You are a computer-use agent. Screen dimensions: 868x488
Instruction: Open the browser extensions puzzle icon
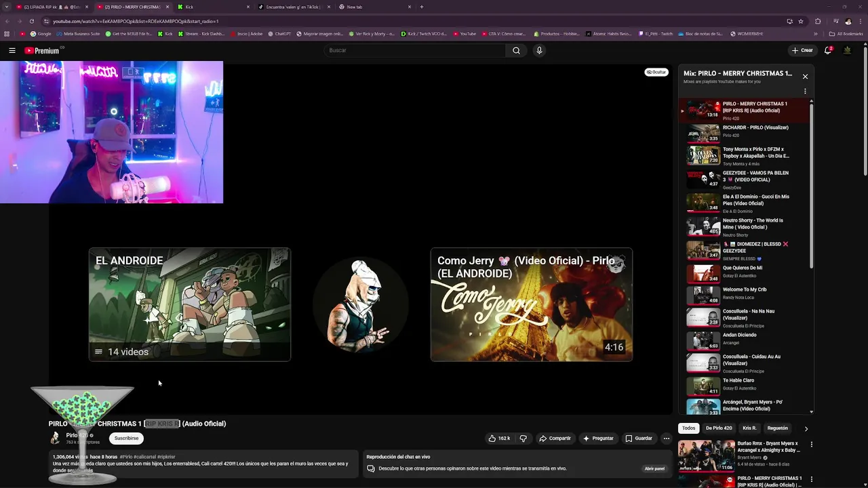(818, 21)
